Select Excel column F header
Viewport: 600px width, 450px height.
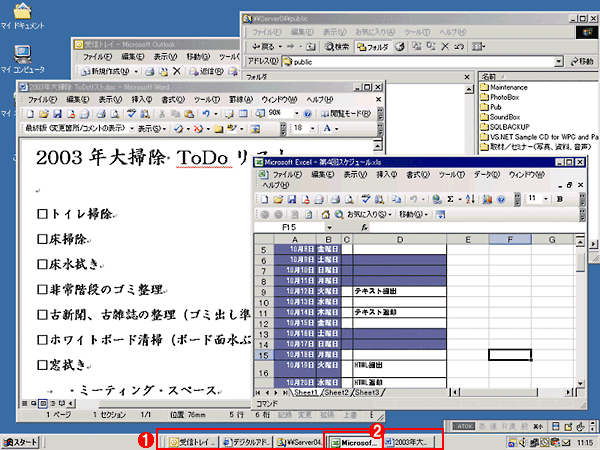pyautogui.click(x=510, y=240)
